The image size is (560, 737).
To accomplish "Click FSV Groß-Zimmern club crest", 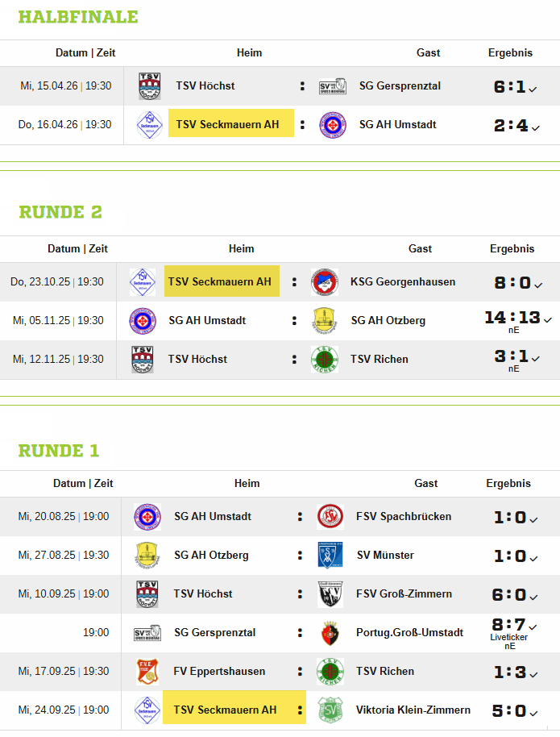I will (330, 594).
